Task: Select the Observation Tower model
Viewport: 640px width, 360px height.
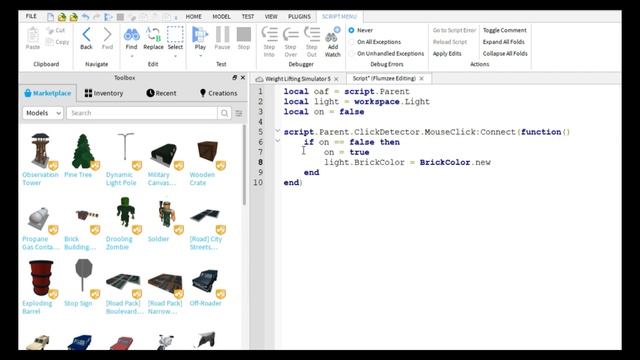Action: click(40, 160)
